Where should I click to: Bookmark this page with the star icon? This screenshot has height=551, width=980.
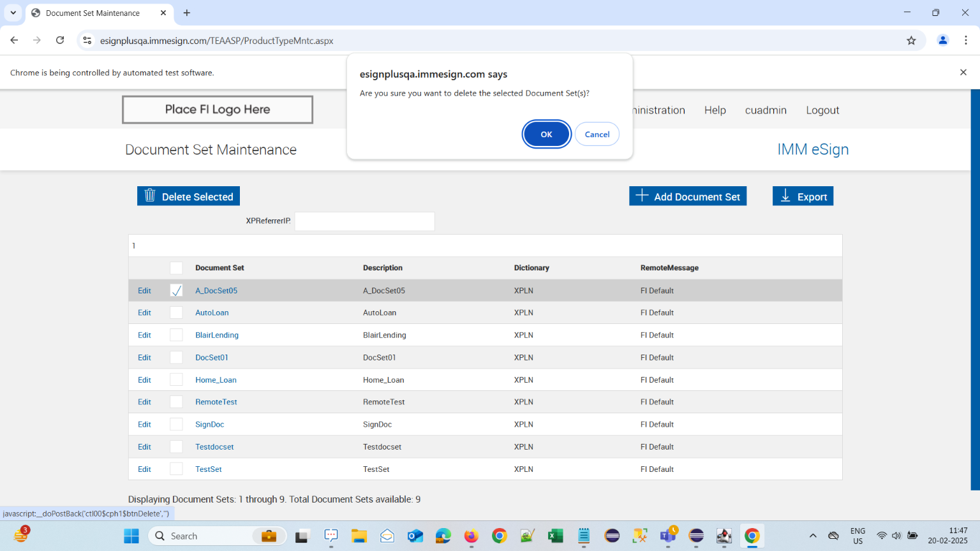(911, 40)
